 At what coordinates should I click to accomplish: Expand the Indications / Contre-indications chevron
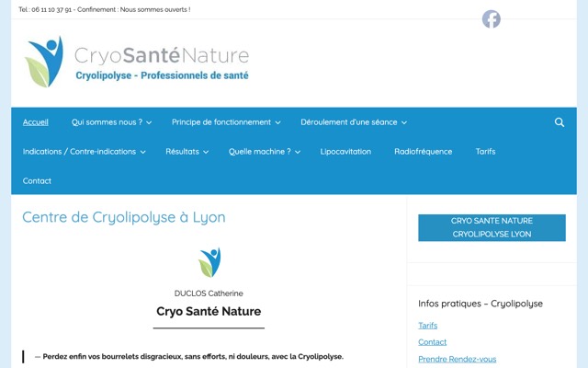click(x=143, y=152)
